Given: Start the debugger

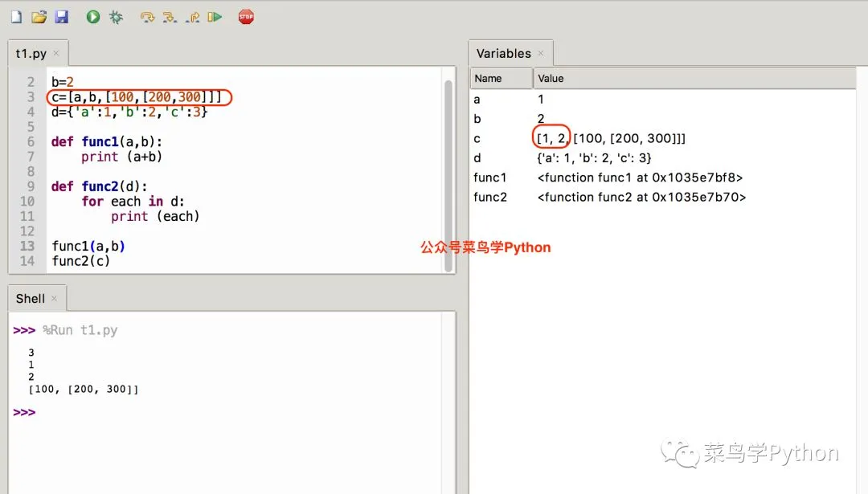Looking at the screenshot, I should pos(117,16).
